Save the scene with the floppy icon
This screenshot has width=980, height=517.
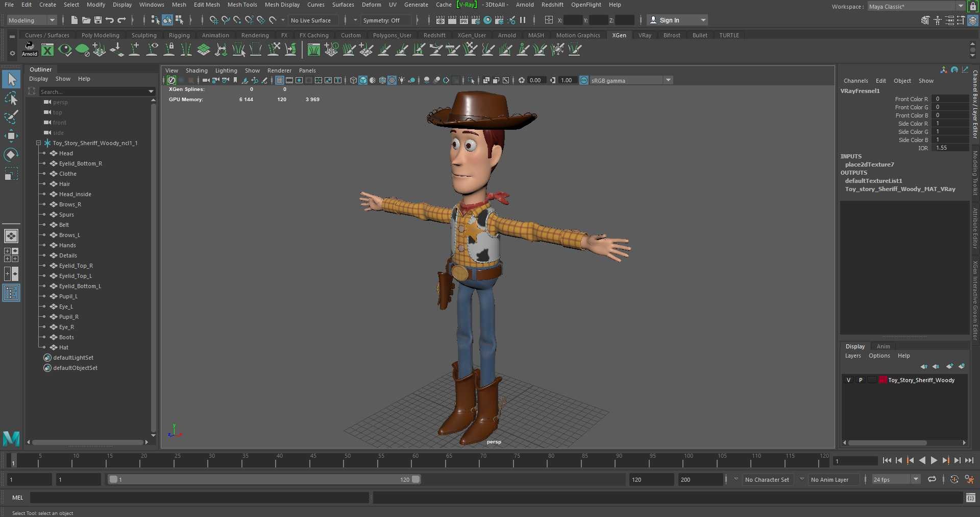coord(98,20)
